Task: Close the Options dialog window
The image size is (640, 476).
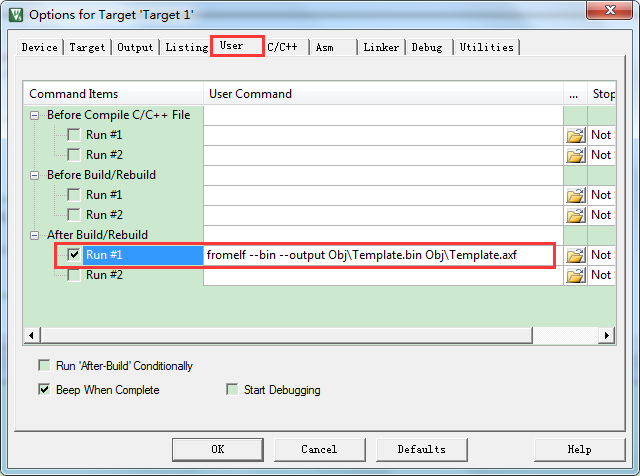Action: (610, 9)
